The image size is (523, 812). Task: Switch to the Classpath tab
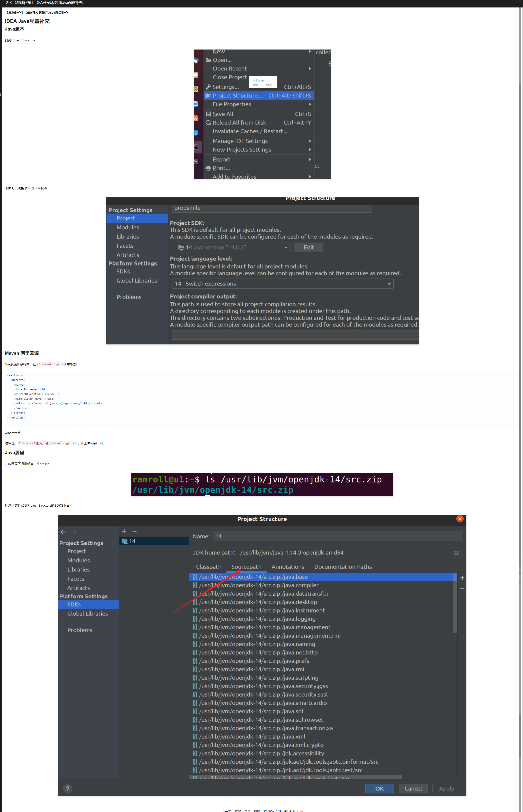pos(208,567)
